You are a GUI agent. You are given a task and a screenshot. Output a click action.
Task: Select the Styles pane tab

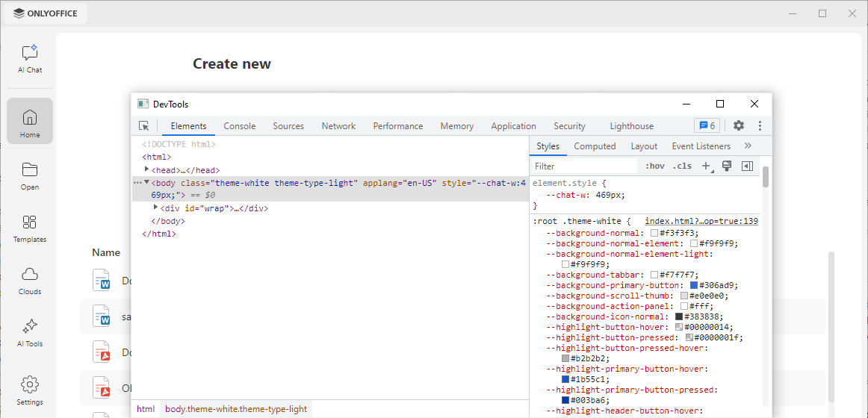click(548, 146)
